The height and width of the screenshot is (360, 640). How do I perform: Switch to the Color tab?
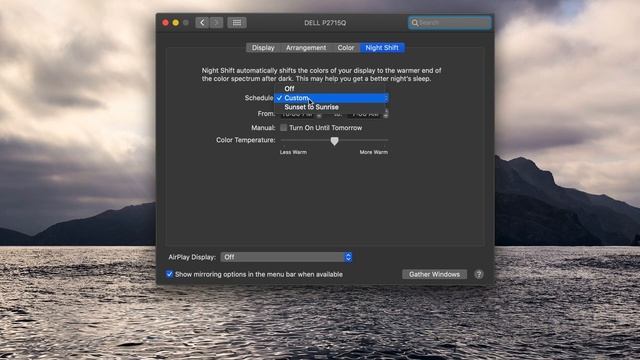pos(346,48)
